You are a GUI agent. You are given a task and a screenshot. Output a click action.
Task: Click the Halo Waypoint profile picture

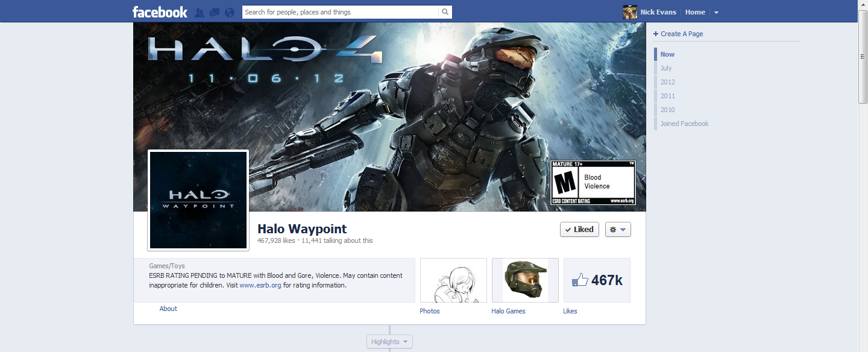198,200
